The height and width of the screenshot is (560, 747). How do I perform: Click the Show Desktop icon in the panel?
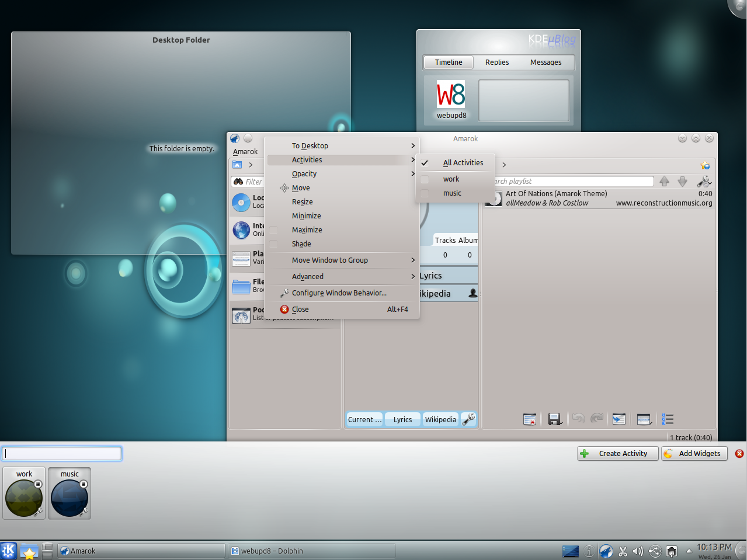[571, 551]
